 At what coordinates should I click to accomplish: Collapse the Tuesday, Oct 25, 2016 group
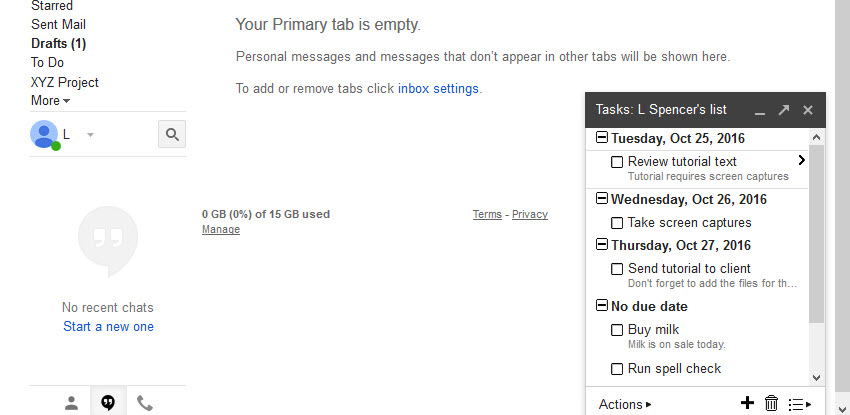(602, 138)
